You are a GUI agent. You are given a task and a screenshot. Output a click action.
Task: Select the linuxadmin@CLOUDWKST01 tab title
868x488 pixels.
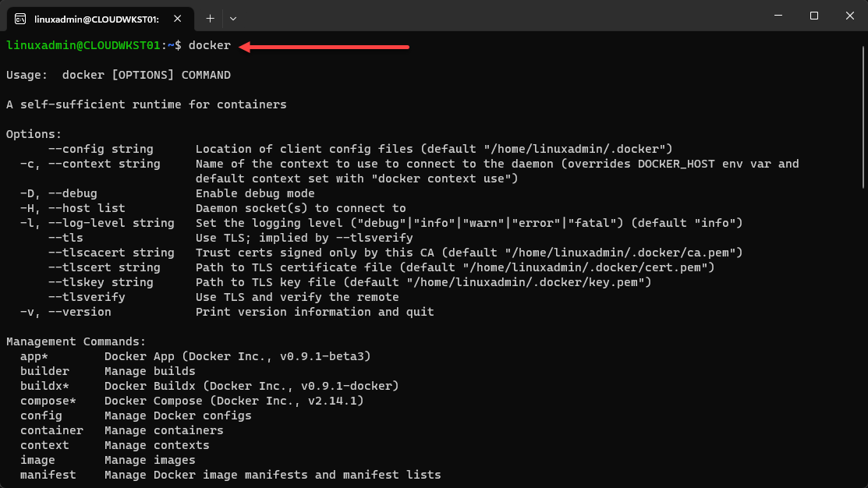click(x=96, y=17)
